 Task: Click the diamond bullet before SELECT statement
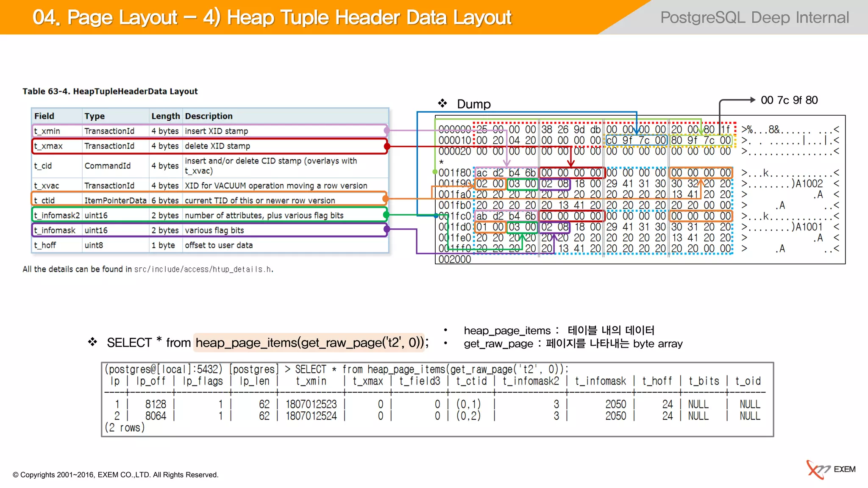pos(92,342)
